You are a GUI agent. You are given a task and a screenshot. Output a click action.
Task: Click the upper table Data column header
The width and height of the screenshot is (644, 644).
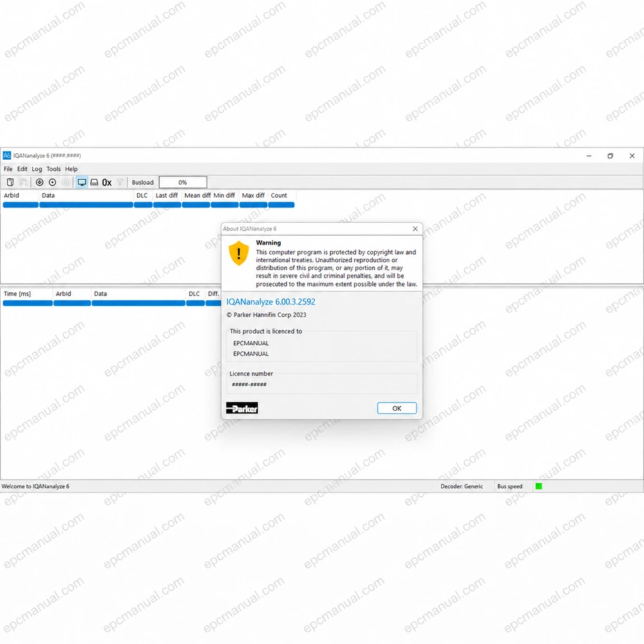[x=86, y=196]
